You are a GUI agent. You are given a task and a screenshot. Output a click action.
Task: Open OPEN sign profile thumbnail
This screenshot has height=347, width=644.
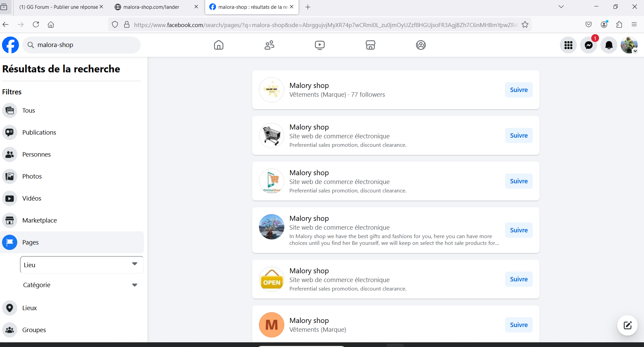(x=271, y=279)
